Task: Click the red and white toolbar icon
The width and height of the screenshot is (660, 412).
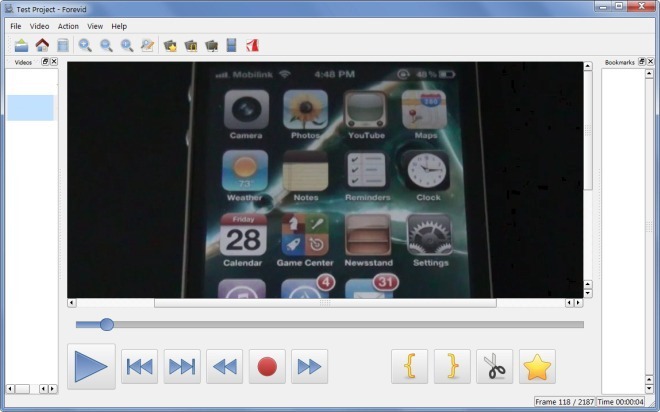Action: coord(252,45)
